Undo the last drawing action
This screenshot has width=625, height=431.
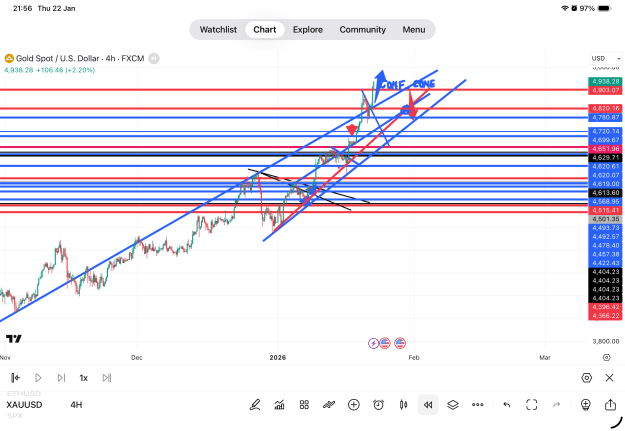[x=507, y=405]
